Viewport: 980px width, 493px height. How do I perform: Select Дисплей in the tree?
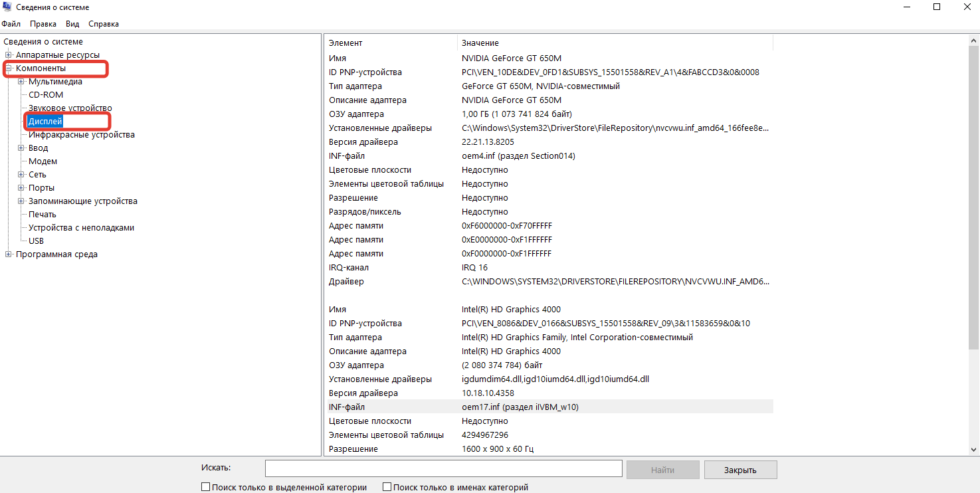coord(45,122)
